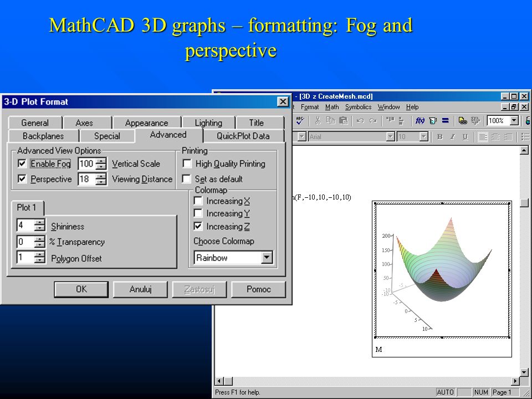Toggle bold formatting in Mathcad toolbar
This screenshot has width=532, height=399.
coord(440,137)
